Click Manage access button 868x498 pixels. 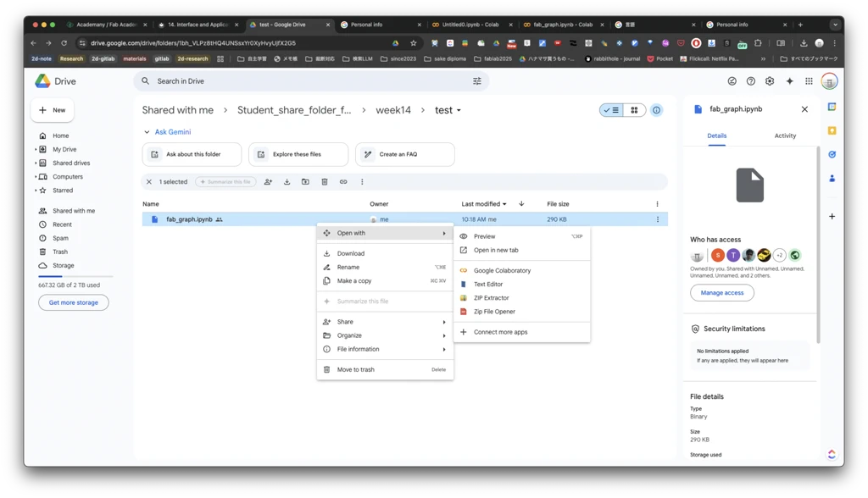[x=722, y=293]
